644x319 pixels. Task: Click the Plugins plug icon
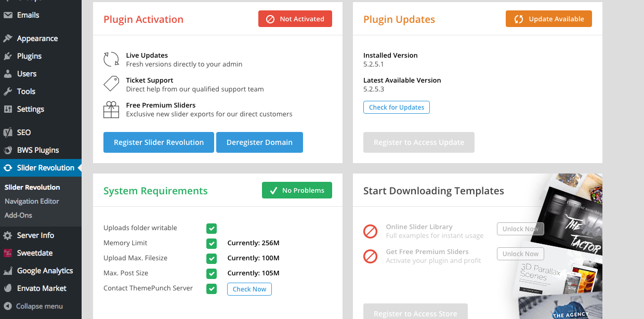point(8,56)
